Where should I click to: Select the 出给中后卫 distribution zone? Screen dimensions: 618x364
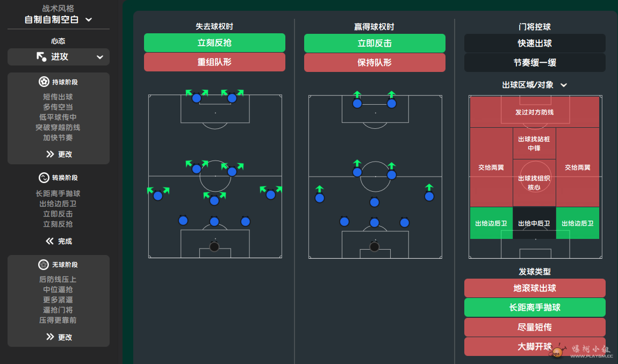pos(534,223)
